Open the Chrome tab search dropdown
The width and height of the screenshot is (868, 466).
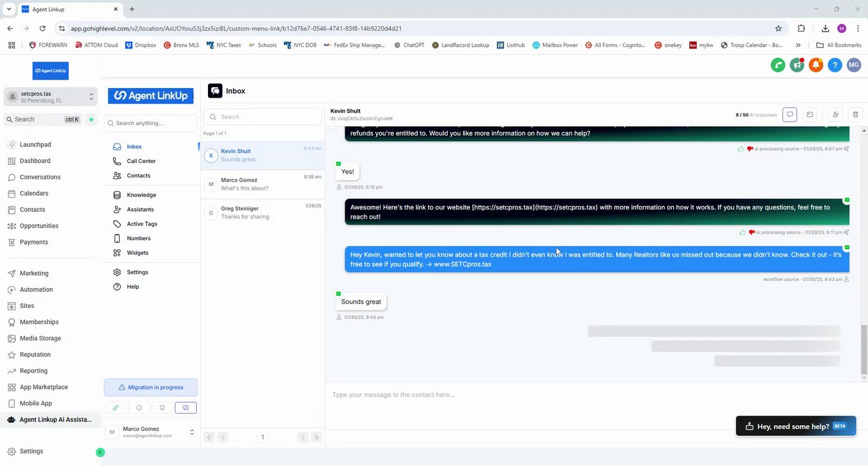point(9,9)
